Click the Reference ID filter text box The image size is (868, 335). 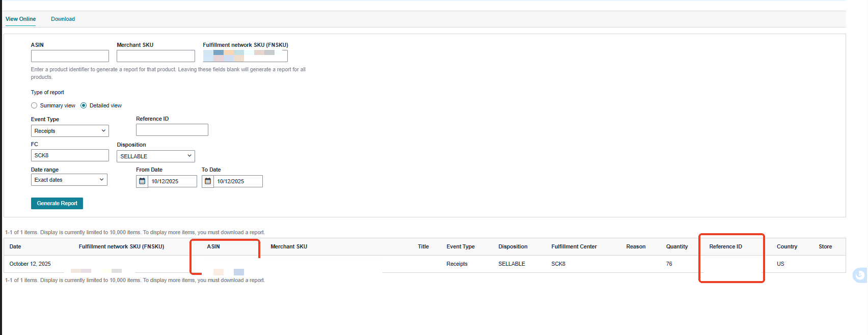172,130
